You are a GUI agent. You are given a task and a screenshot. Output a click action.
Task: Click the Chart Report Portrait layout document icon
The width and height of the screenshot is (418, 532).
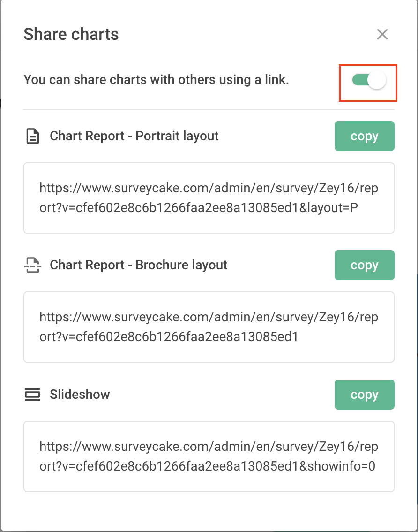[x=32, y=136]
